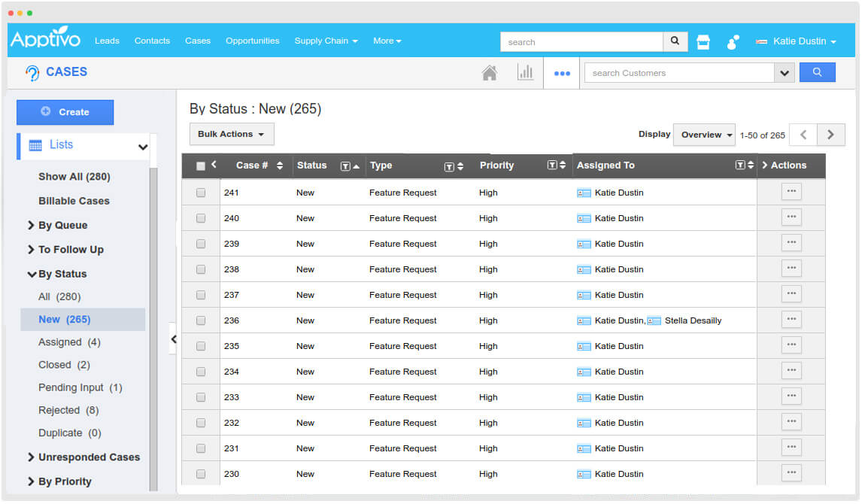
Task: Open actions menu for case 241
Action: point(791,192)
